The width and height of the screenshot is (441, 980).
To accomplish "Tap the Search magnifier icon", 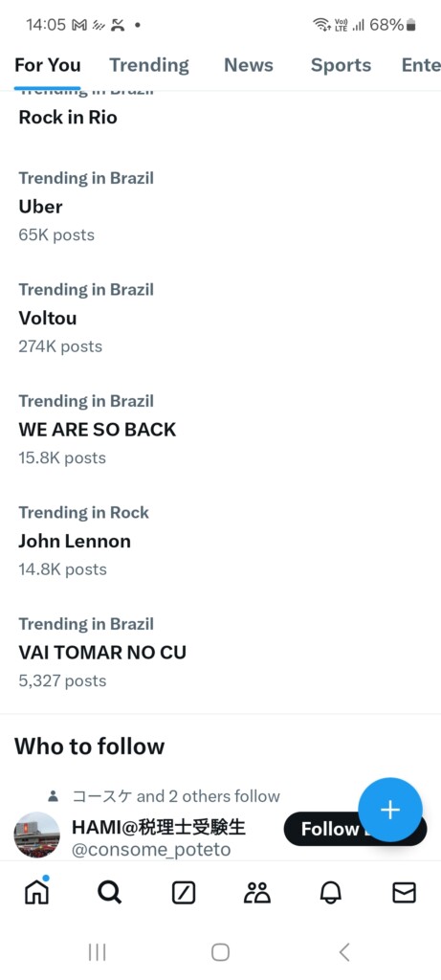I will tap(110, 893).
